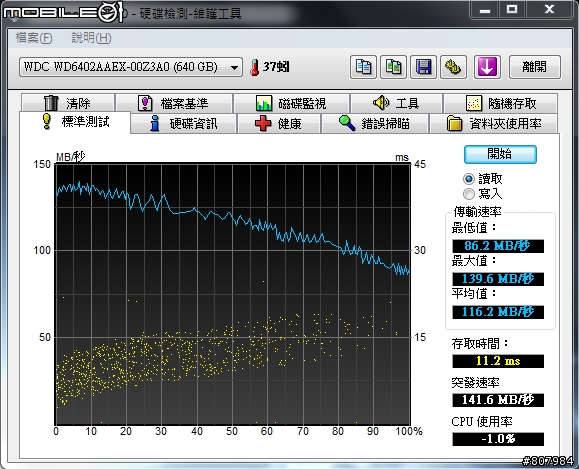579x469 pixels.
Task: Click the yellow exclamation icon on 標準測試 tab
Action: [47, 121]
